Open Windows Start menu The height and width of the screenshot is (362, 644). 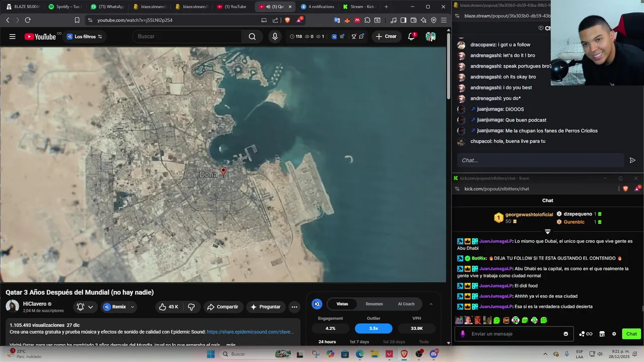pyautogui.click(x=211, y=354)
